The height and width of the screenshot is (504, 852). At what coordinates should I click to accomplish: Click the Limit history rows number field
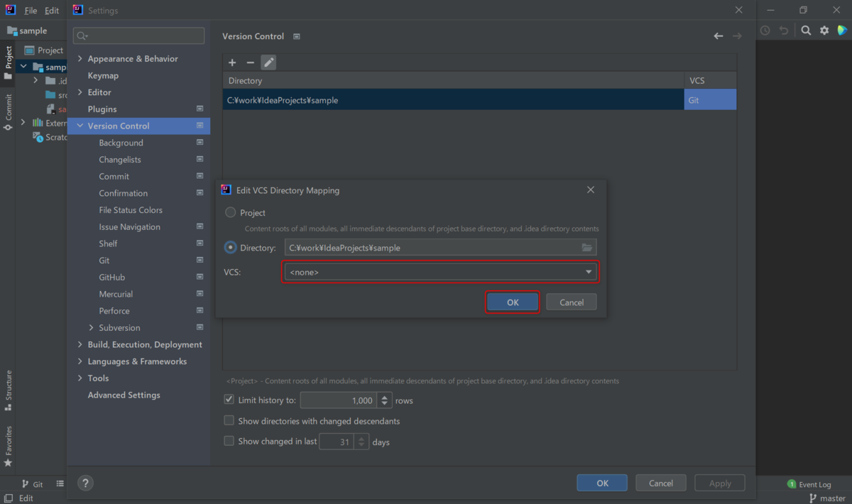click(x=338, y=400)
